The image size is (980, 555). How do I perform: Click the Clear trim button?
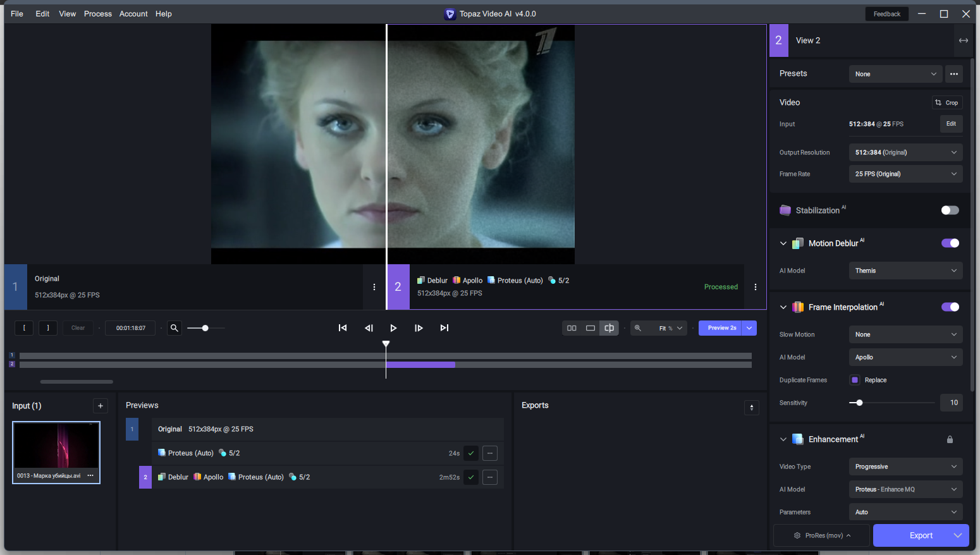(78, 328)
